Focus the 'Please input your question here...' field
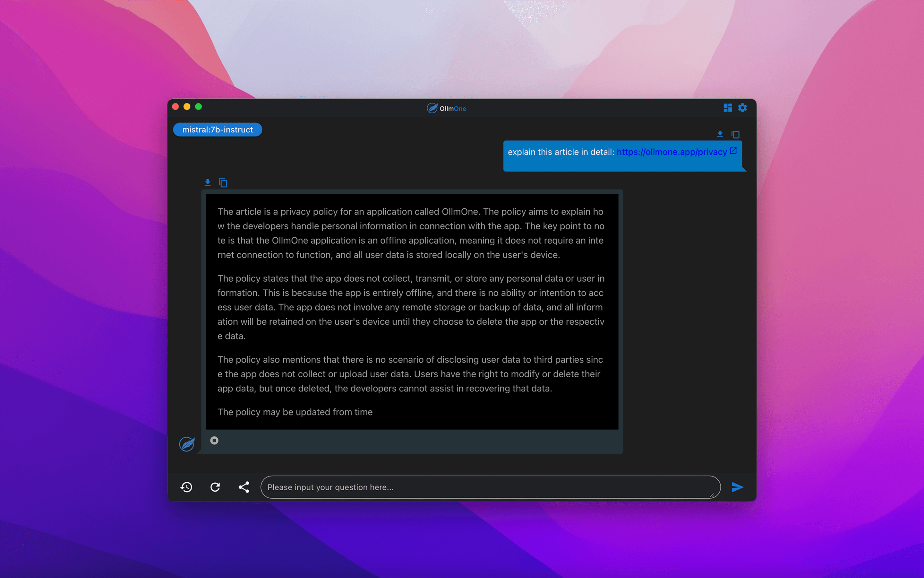This screenshot has width=924, height=578. (490, 487)
